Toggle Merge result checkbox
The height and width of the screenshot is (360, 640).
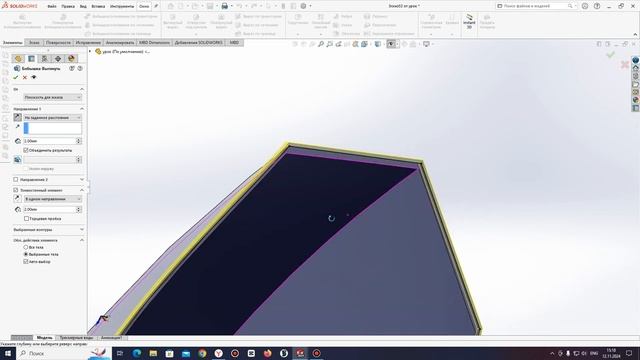click(x=26, y=150)
